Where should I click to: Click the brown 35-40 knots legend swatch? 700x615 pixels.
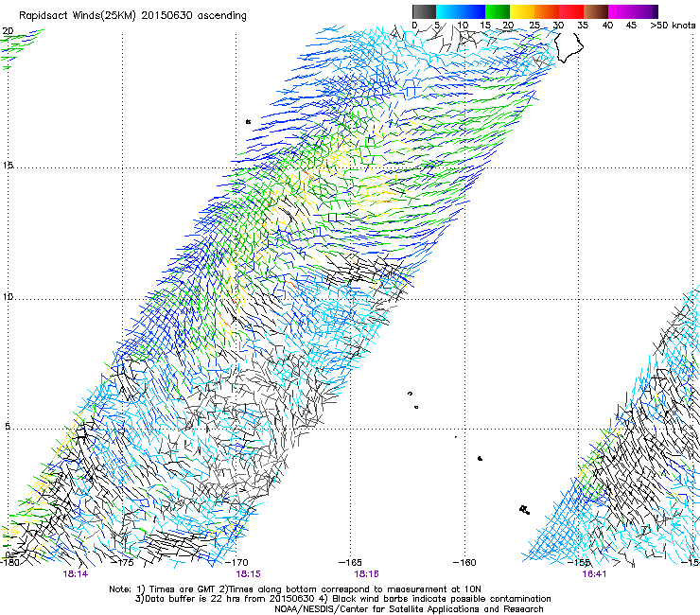click(x=596, y=11)
